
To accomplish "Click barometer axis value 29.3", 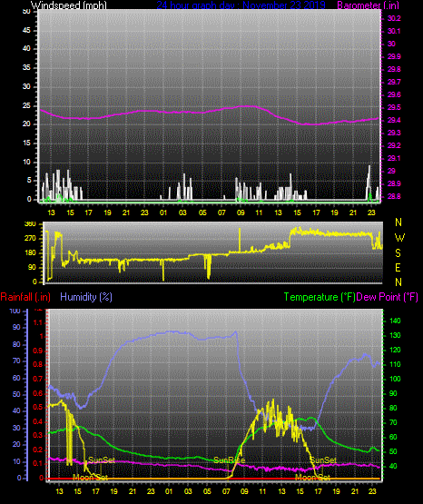I will pyautogui.click(x=394, y=133).
